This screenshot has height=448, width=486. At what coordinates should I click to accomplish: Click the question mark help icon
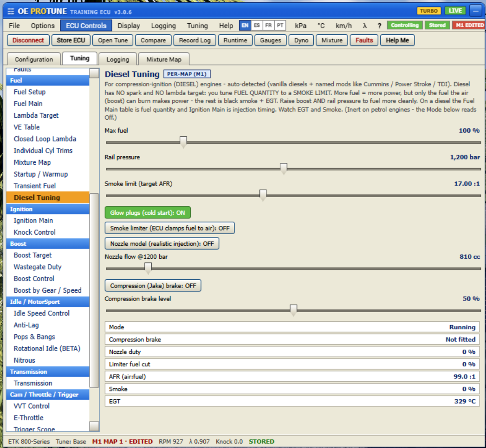click(x=379, y=26)
